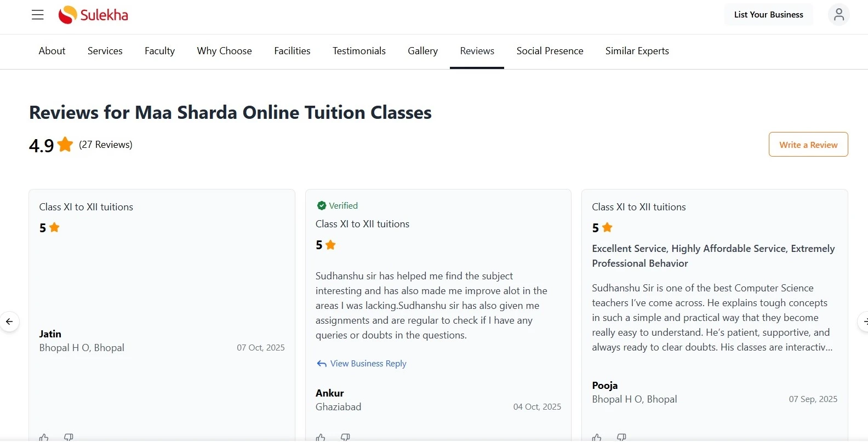Dislike Ankur's review with thumbs down

pyautogui.click(x=345, y=437)
